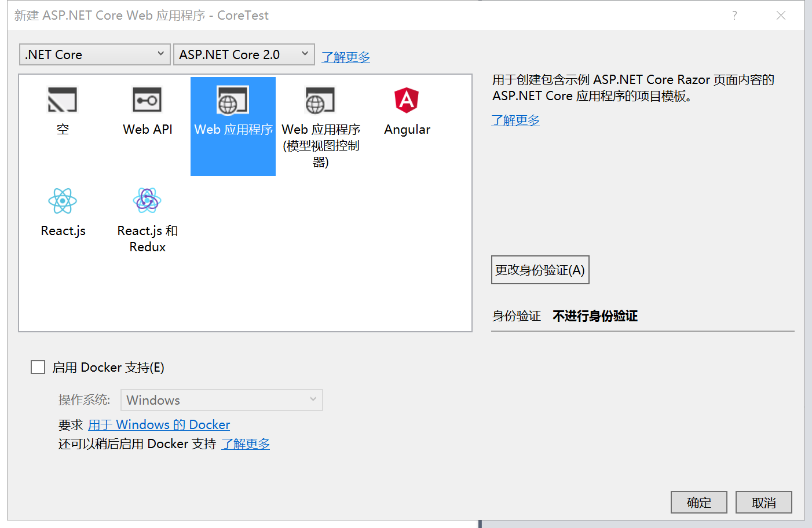
Task: Click the 操作系统: label
Action: coord(85,400)
